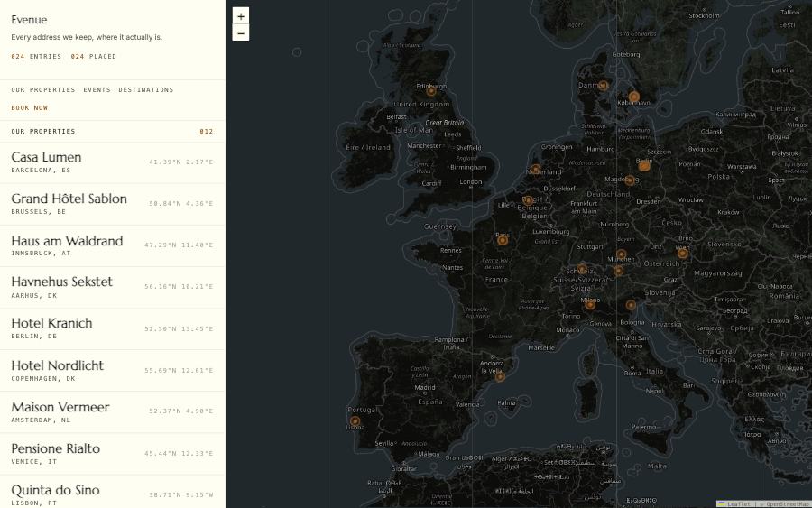Select the Casa Lumen property row
This screenshot has width=812, height=508.
click(x=113, y=162)
